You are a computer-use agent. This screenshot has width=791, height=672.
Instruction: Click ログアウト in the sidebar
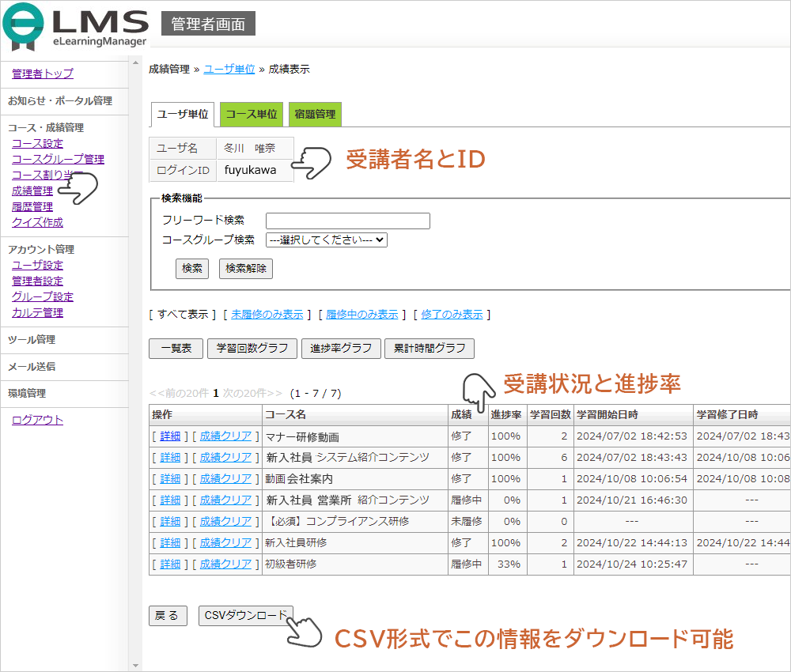(37, 420)
